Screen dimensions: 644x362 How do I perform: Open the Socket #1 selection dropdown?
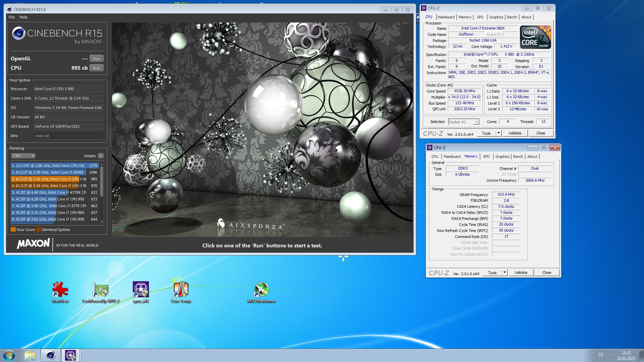pos(464,122)
